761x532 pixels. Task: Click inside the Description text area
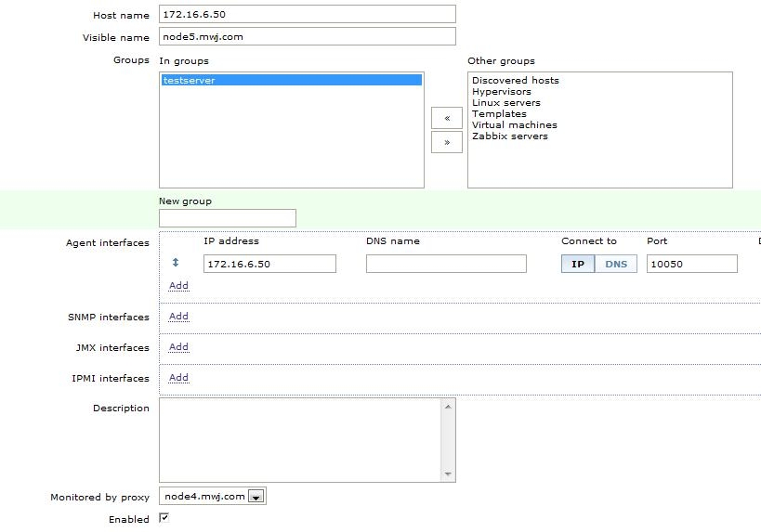click(x=300, y=440)
